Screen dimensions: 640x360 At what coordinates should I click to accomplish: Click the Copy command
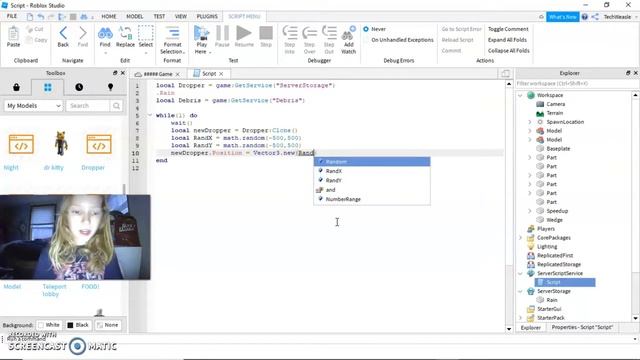pyautogui.click(x=36, y=40)
